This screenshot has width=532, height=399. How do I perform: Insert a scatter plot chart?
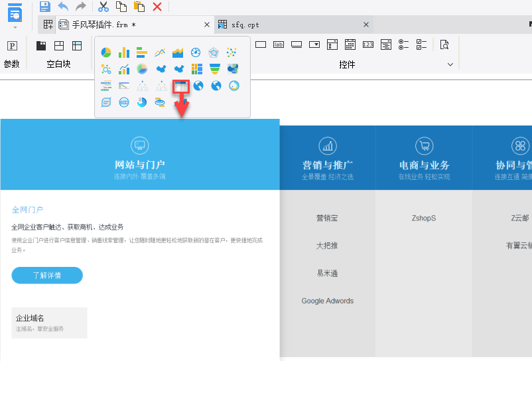(x=232, y=52)
